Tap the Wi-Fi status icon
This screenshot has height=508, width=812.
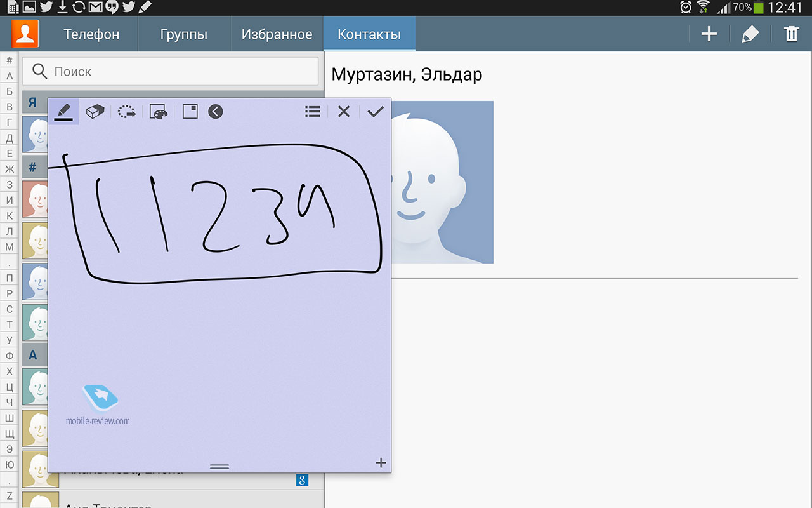704,8
